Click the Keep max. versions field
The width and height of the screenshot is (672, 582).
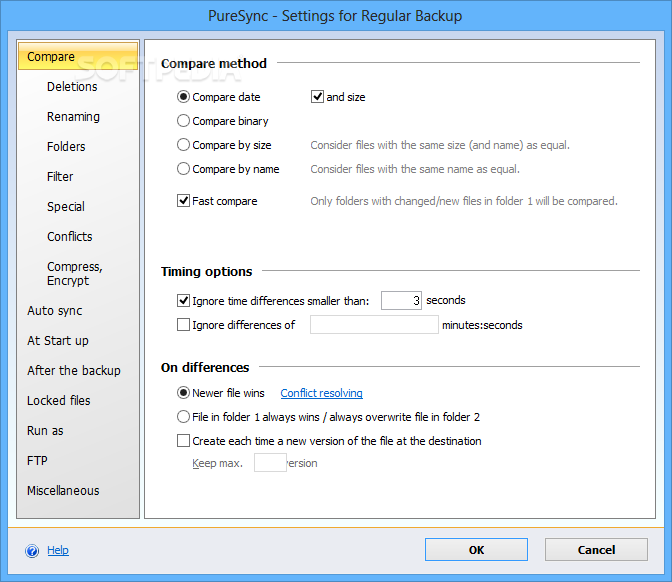point(270,463)
